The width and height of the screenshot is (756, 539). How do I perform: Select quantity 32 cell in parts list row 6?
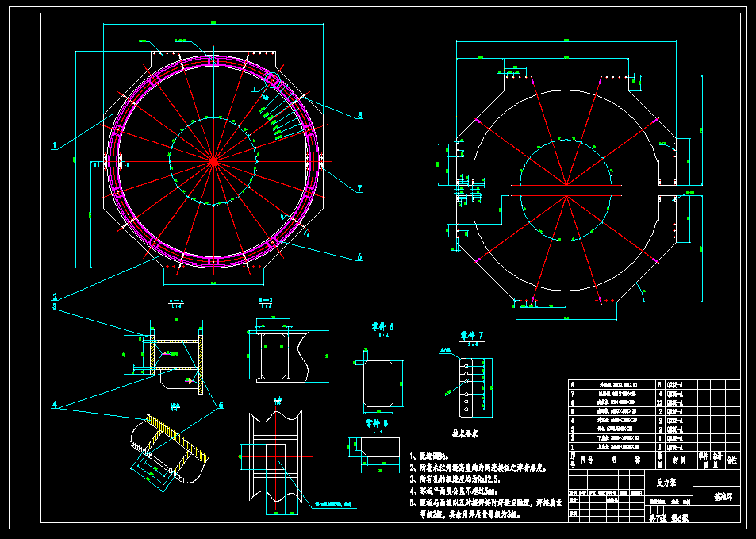click(659, 402)
